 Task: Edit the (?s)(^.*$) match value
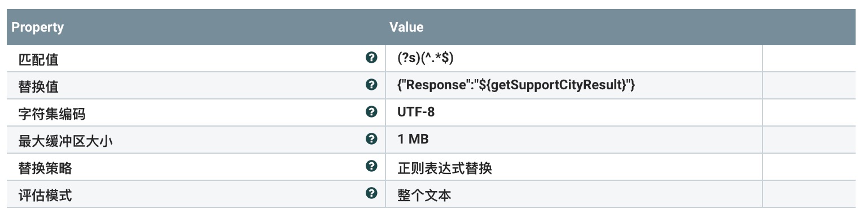coord(573,58)
